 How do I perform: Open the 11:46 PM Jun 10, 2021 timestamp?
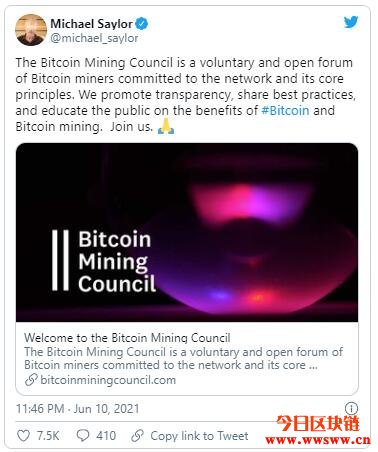point(77,409)
